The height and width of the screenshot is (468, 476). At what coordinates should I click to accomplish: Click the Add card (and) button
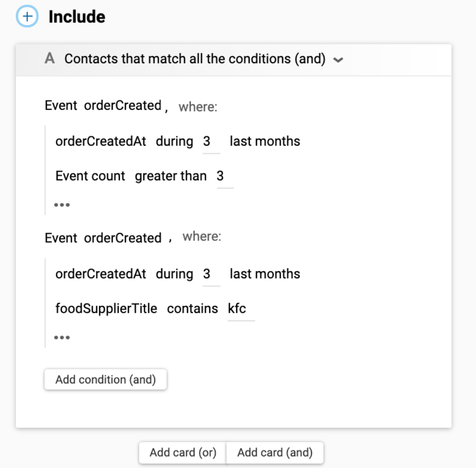pyautogui.click(x=275, y=453)
